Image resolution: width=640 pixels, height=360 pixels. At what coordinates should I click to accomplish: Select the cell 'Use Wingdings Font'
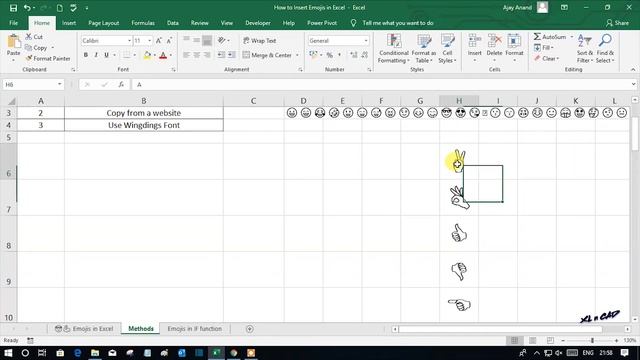144,125
